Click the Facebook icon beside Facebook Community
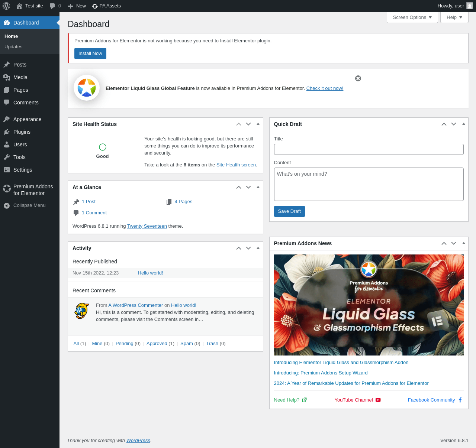 [x=460, y=400]
